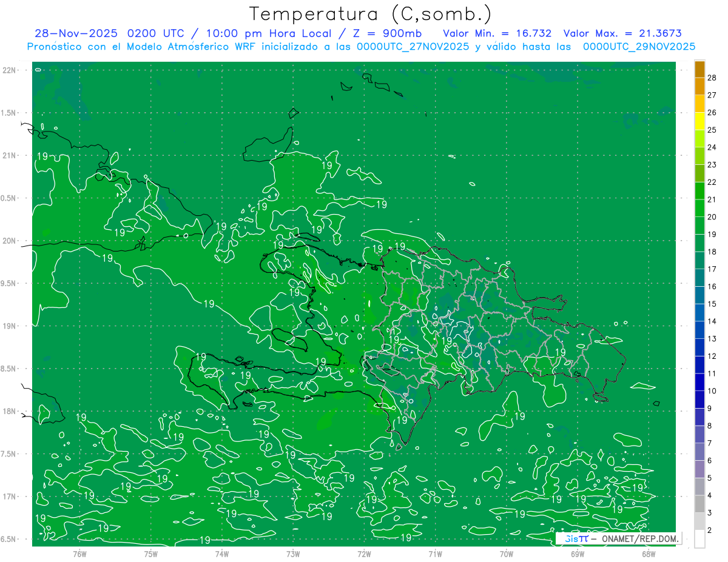Click the "18N" latitude axis label
The image size is (728, 562).
(10, 411)
